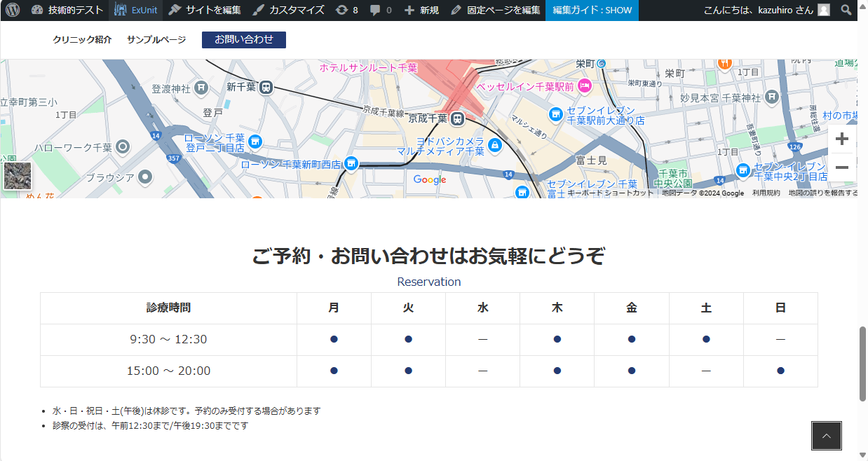This screenshot has width=868, height=461.
Task: Click the scroll-to-top arrow button
Action: click(x=826, y=436)
